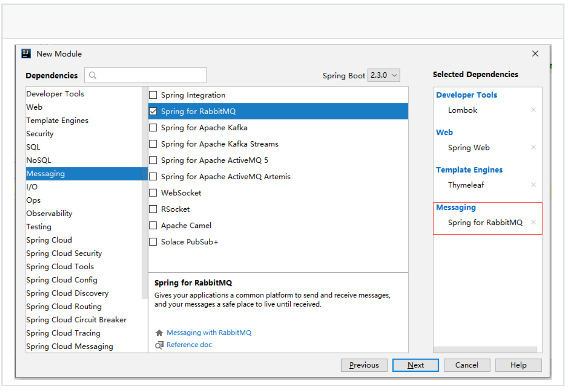Image resolution: width=568 pixels, height=392 pixels.
Task: Open the Spring Boot version dropdown
Action: [384, 75]
